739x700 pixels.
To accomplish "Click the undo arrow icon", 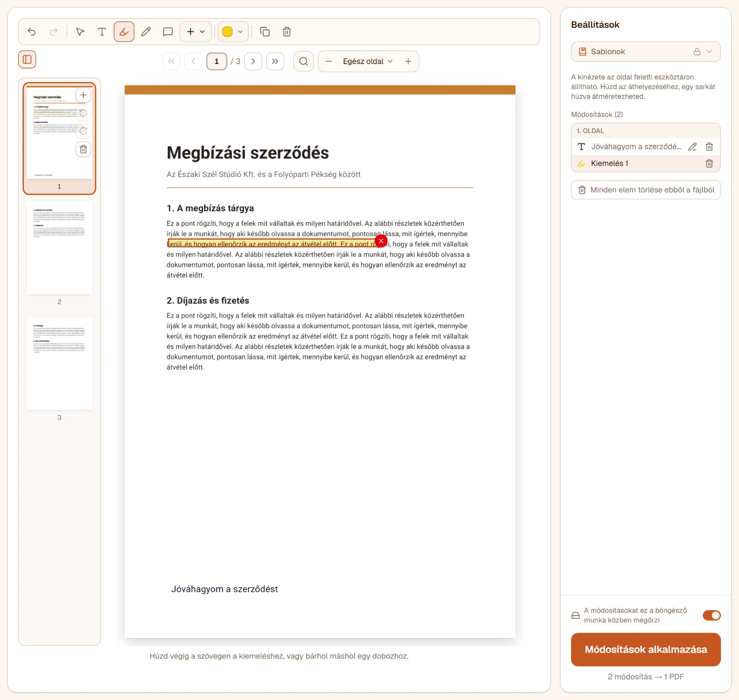I will [32, 32].
